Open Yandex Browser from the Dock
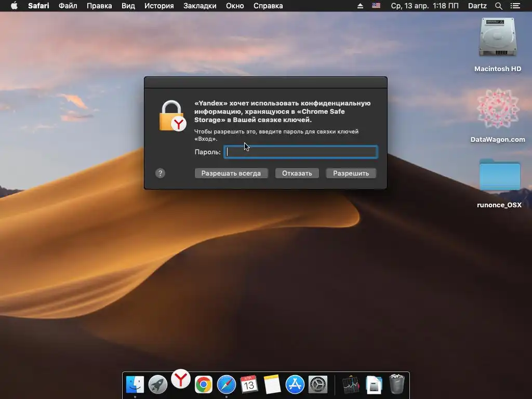The width and height of the screenshot is (532, 399). click(x=180, y=379)
